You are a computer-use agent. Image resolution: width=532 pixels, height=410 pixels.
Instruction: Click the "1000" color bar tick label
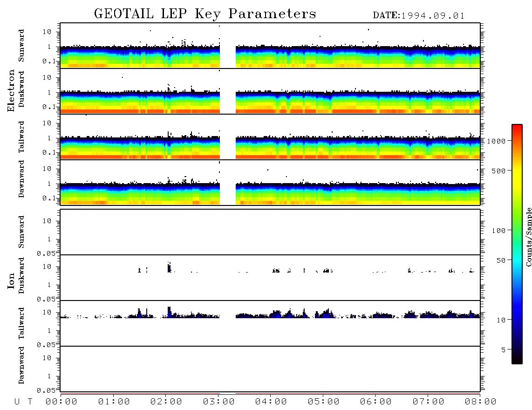click(496, 141)
